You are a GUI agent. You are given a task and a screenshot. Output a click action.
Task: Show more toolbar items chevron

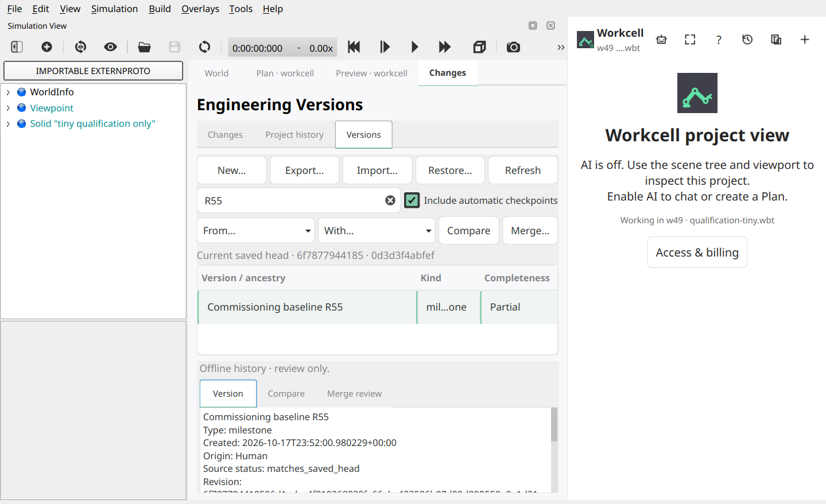pyautogui.click(x=561, y=48)
